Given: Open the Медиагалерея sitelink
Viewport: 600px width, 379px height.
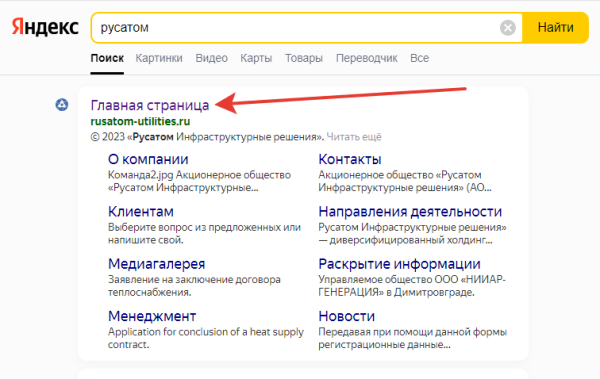Looking at the screenshot, I should 157,264.
